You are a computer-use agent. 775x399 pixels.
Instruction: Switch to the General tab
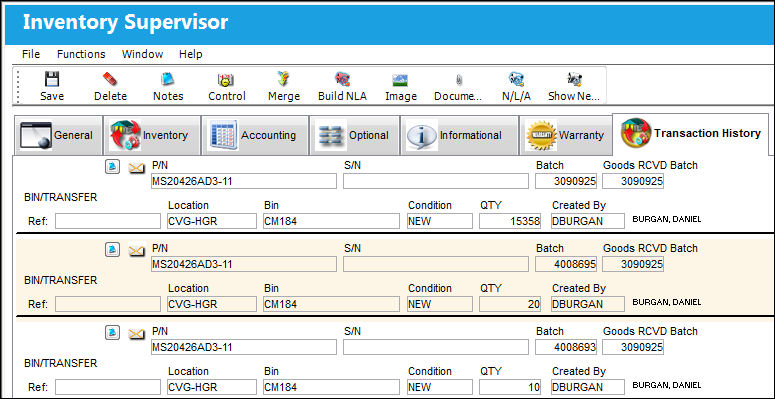coord(58,135)
